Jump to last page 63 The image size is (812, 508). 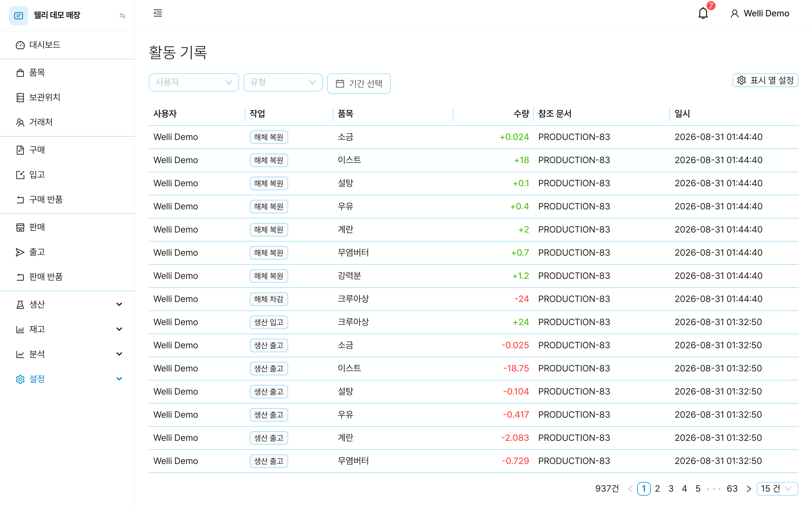(x=732, y=489)
